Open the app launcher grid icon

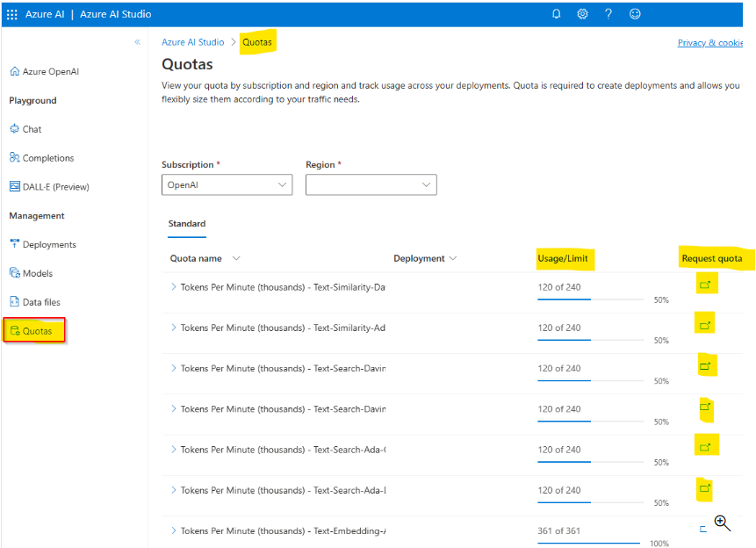click(12, 14)
